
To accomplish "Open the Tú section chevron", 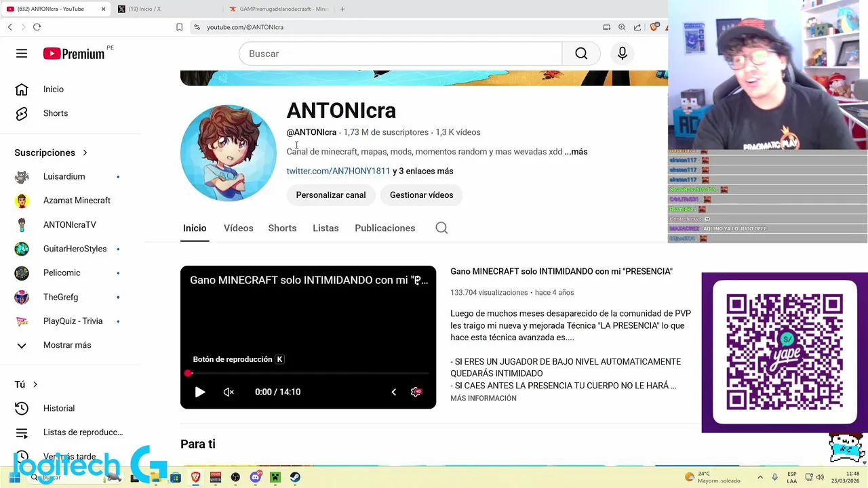I will [x=35, y=384].
